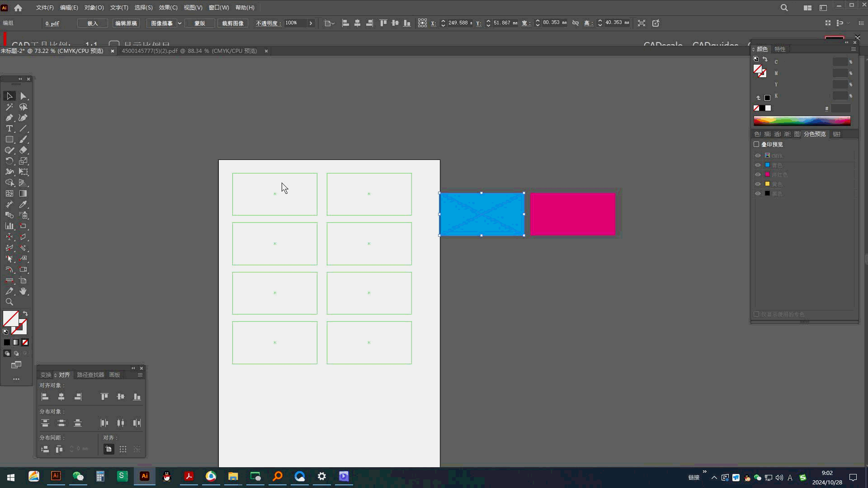Viewport: 868px width, 488px height.
Task: Toggle visibility of the cyan separation
Action: pyautogui.click(x=758, y=165)
